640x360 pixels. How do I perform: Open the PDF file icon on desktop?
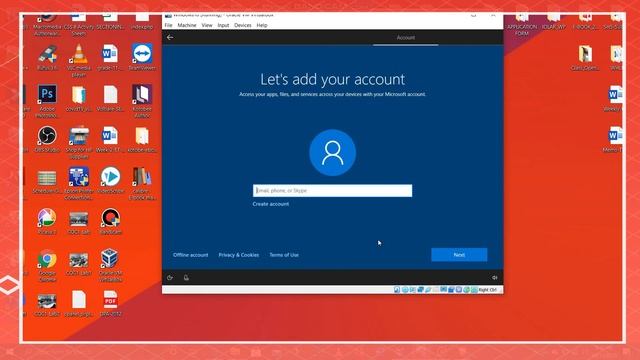pyautogui.click(x=110, y=304)
